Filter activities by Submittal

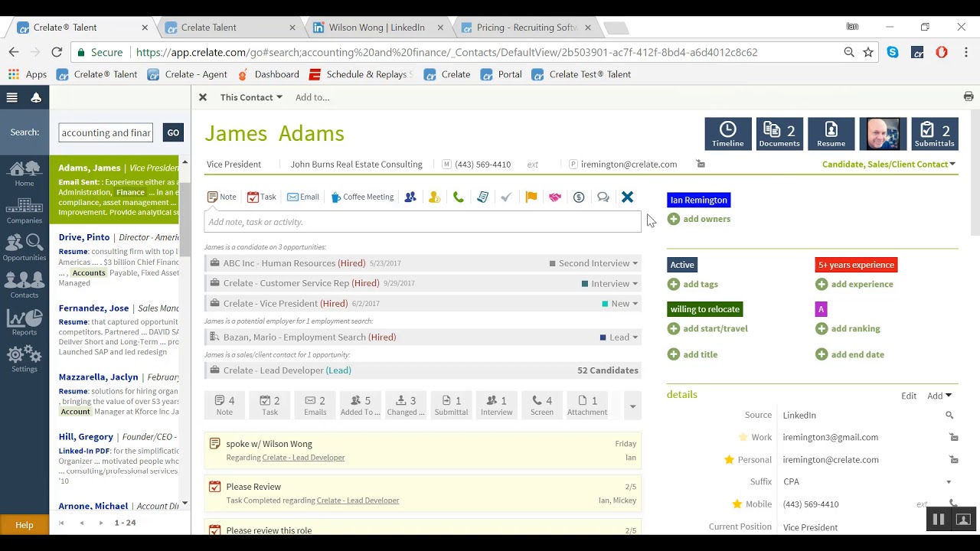451,405
